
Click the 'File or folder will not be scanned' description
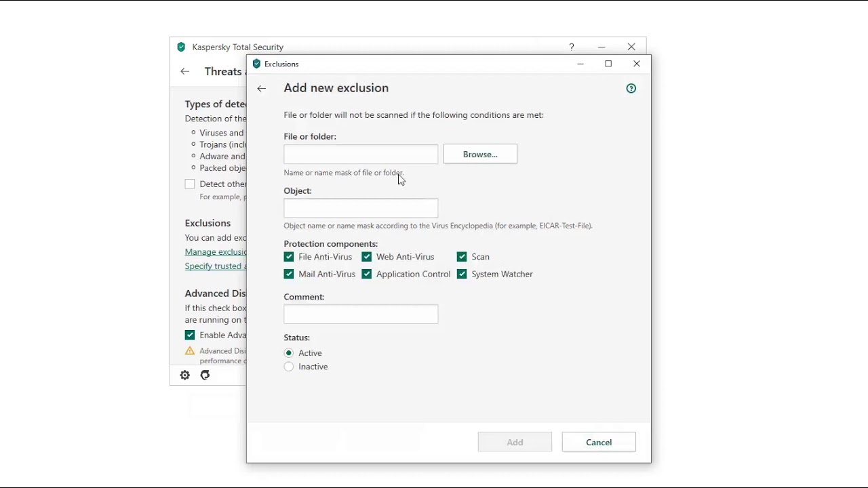coord(414,115)
